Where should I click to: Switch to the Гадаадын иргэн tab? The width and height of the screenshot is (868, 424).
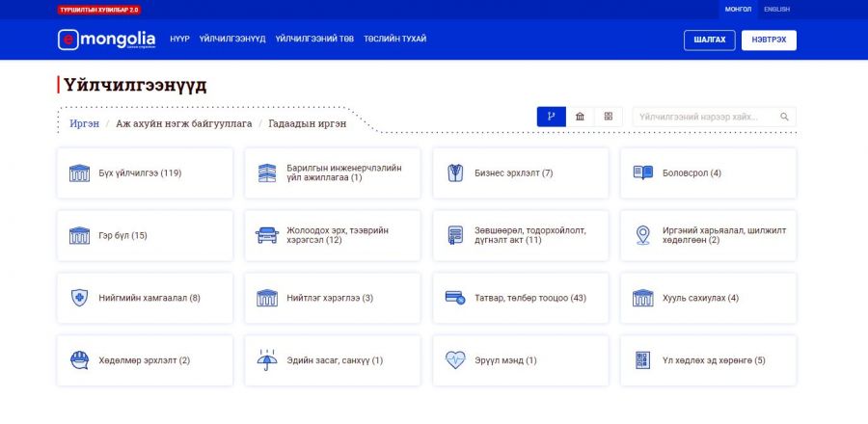tap(307, 123)
